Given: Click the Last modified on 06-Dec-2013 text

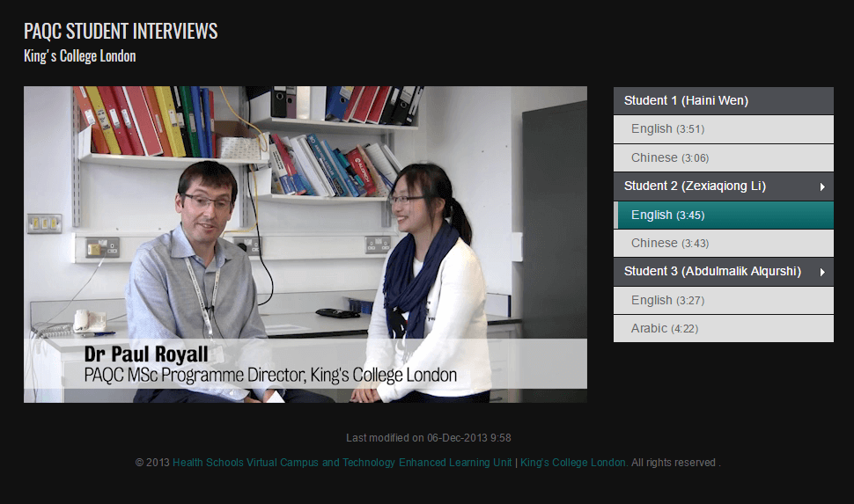Looking at the screenshot, I should 428,438.
